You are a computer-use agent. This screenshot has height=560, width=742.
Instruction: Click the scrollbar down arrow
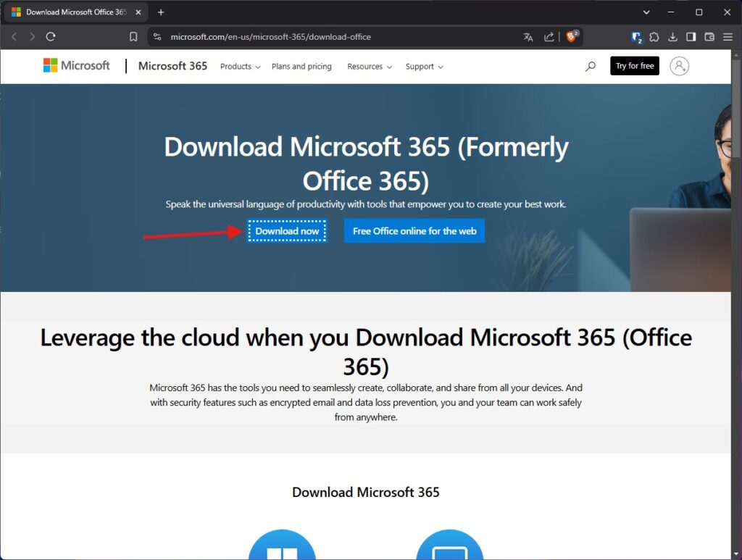[736, 554]
